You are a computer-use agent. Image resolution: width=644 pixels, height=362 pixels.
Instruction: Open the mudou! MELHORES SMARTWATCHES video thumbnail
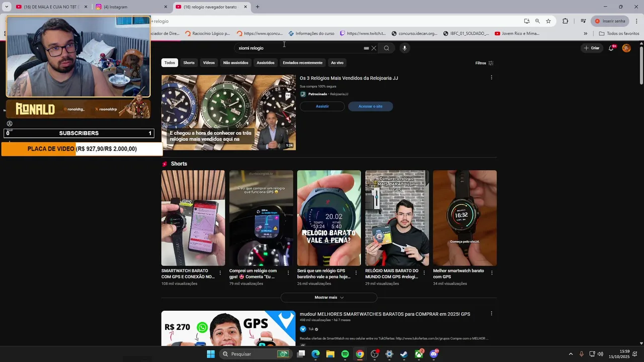tap(228, 328)
